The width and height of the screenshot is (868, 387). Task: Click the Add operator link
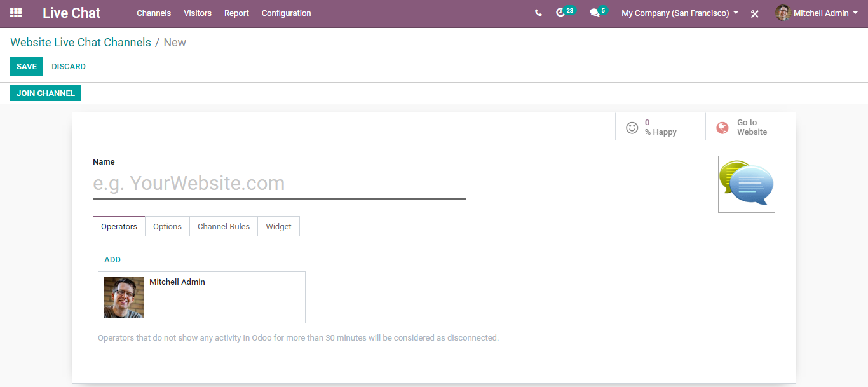pos(112,259)
